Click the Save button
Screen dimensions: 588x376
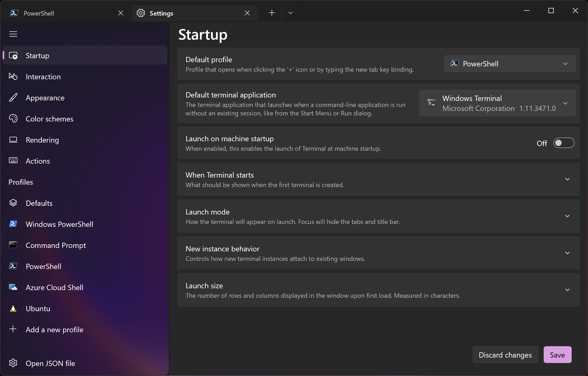click(557, 355)
